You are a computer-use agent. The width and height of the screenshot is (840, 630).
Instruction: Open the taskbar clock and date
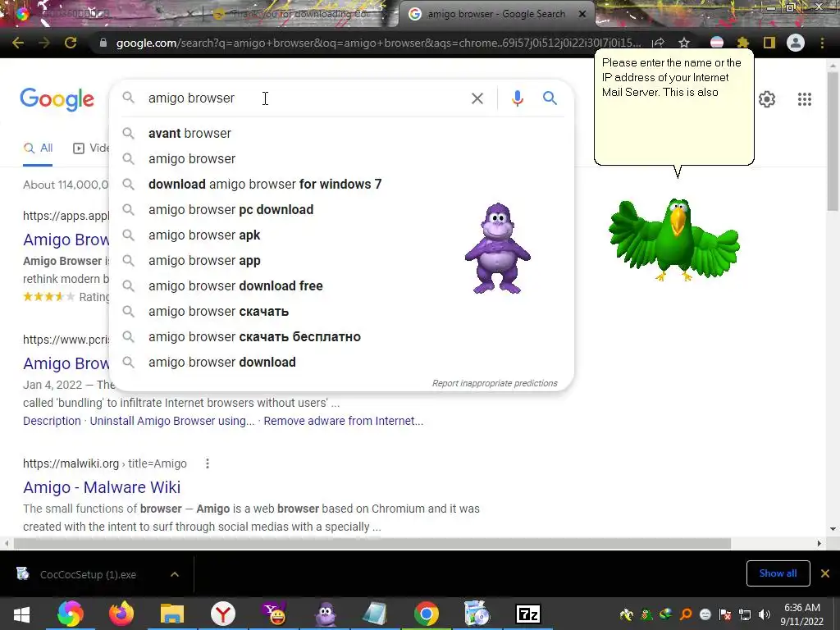click(x=801, y=614)
